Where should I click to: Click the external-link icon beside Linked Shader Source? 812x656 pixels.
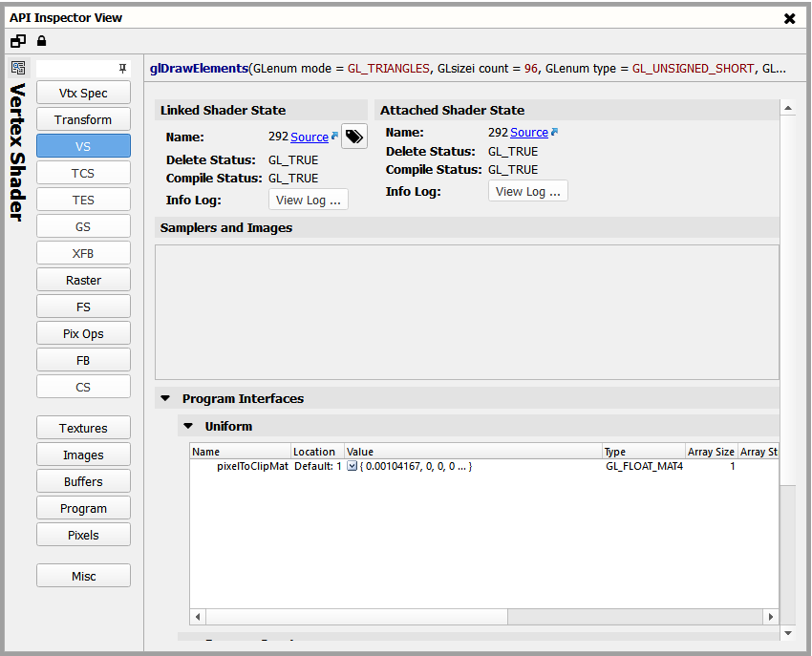coord(334,136)
